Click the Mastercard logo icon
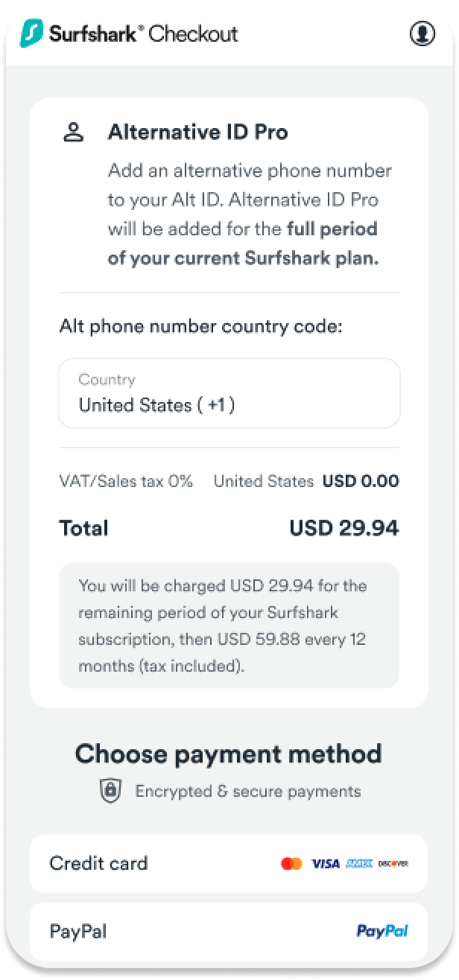Viewport: 459px width, 980px height. (291, 864)
